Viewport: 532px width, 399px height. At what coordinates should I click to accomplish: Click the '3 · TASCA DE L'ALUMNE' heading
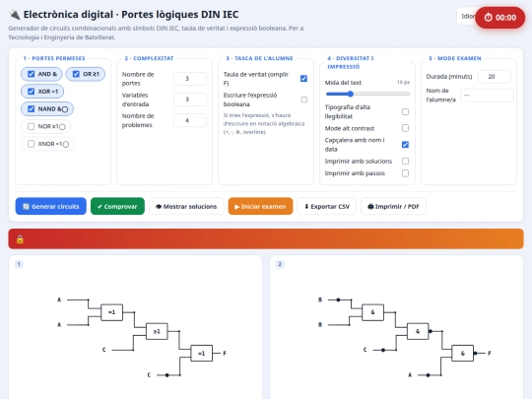pyautogui.click(x=259, y=58)
